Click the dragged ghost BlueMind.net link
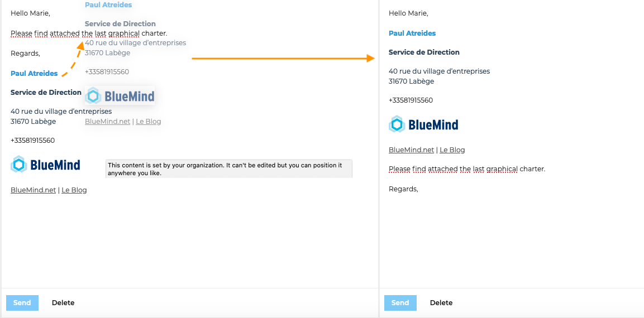644x318 pixels. click(x=108, y=122)
